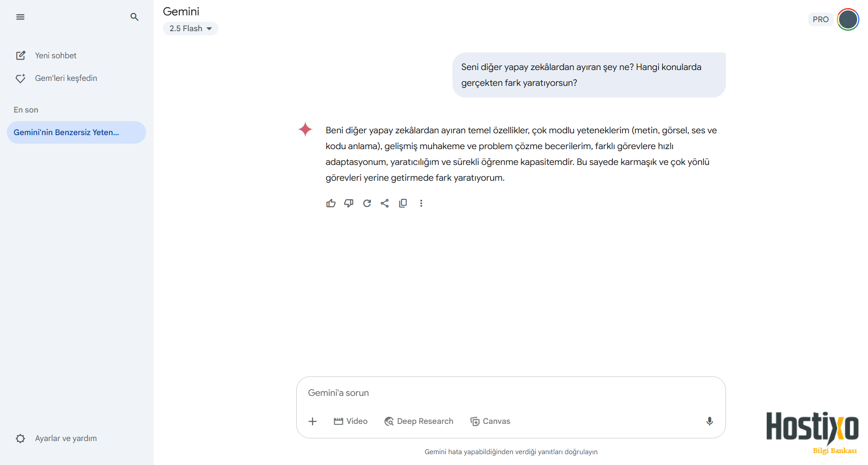
Task: Share the response using the share icon
Action: pyautogui.click(x=385, y=203)
